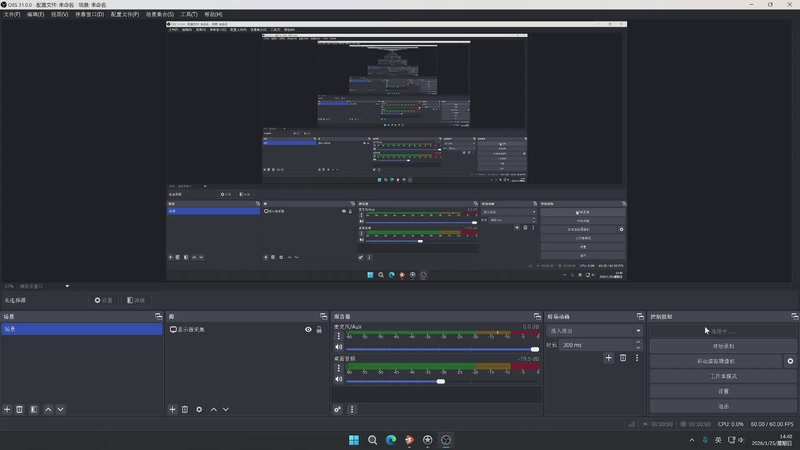
Task: Click 启动虚拟摄像机 virtual camera button
Action: [x=716, y=361]
